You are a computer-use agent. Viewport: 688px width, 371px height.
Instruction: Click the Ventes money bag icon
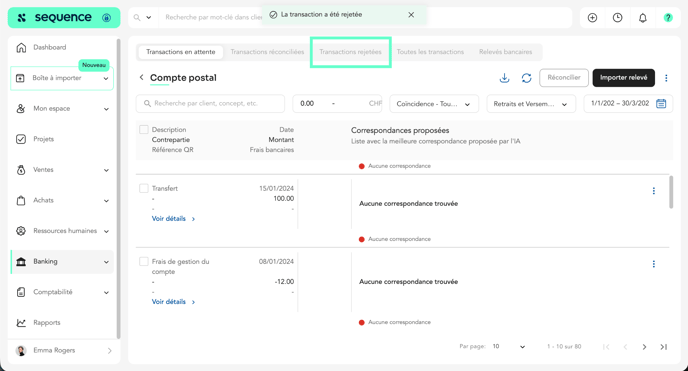click(x=21, y=170)
